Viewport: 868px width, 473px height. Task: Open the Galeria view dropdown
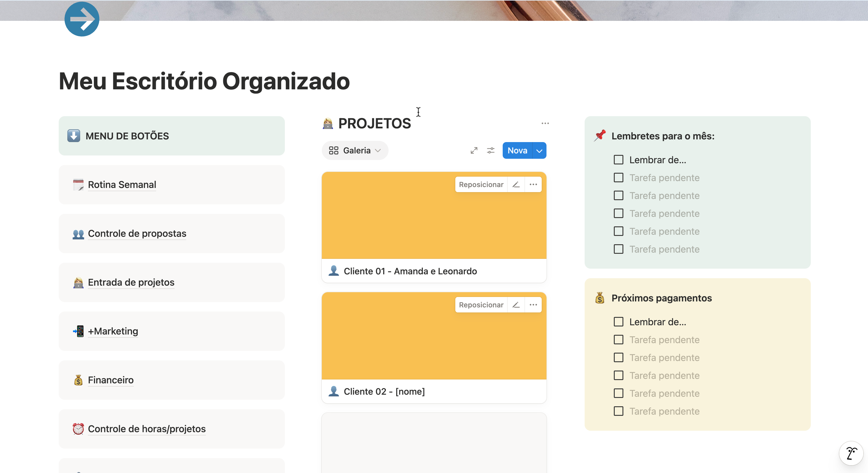point(355,151)
